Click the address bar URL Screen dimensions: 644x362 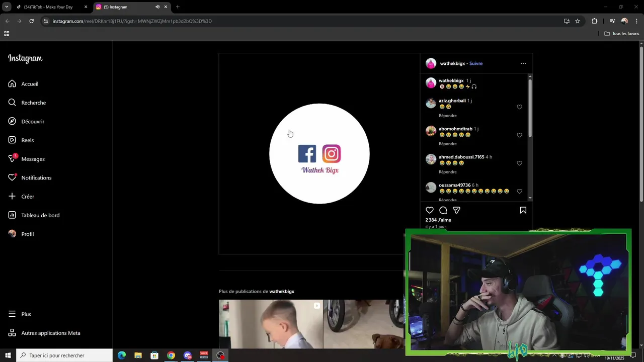[132, 21]
